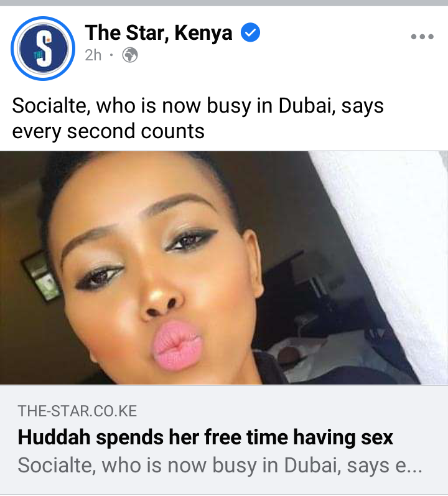The image size is (448, 496).
Task: Click the 2h post timestamp
Action: (93, 55)
